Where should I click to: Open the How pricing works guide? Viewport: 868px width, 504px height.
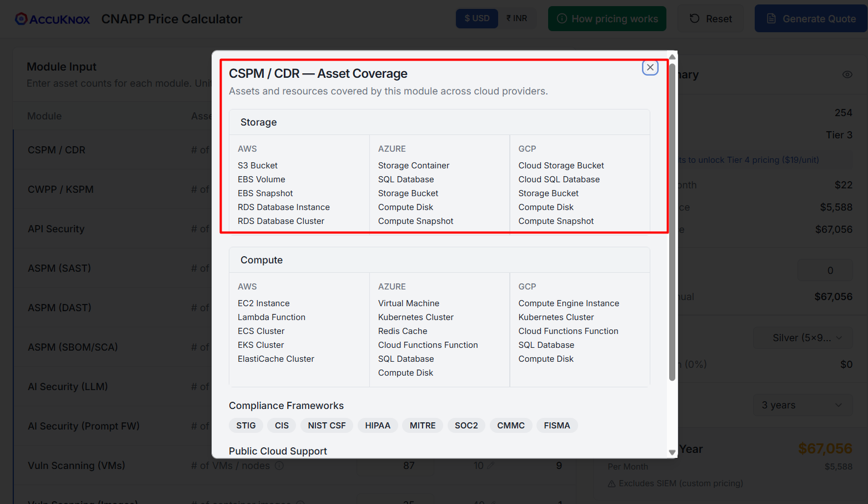tap(607, 18)
